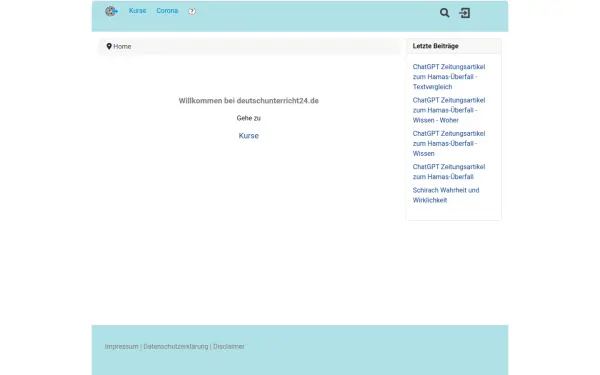Click the site logo icon
Screen dimensions: 600x375
[x=111, y=11]
